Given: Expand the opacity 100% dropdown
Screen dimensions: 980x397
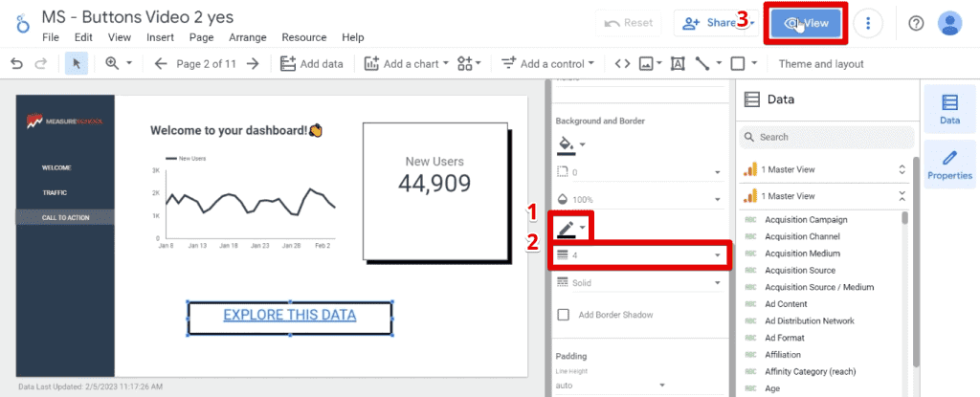Looking at the screenshot, I should click(x=637, y=200).
